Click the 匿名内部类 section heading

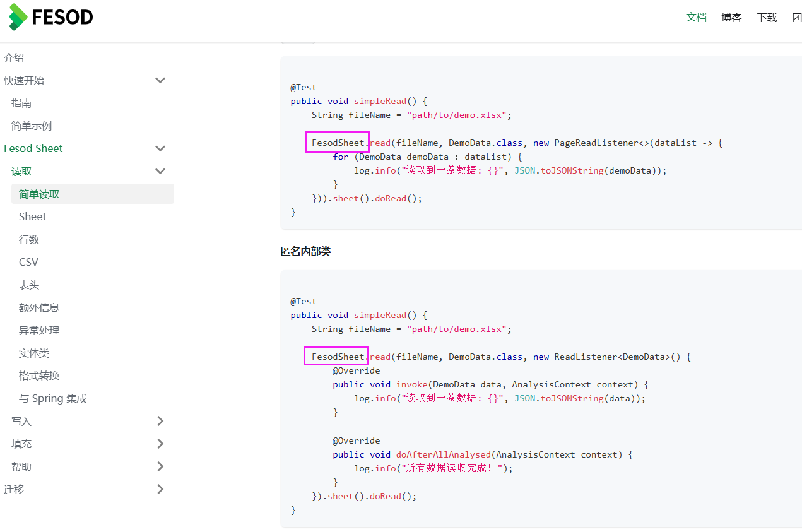305,251
